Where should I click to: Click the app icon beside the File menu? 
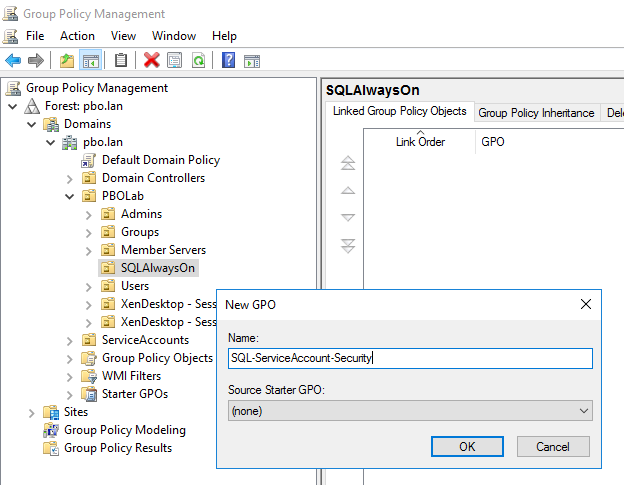coord(10,36)
